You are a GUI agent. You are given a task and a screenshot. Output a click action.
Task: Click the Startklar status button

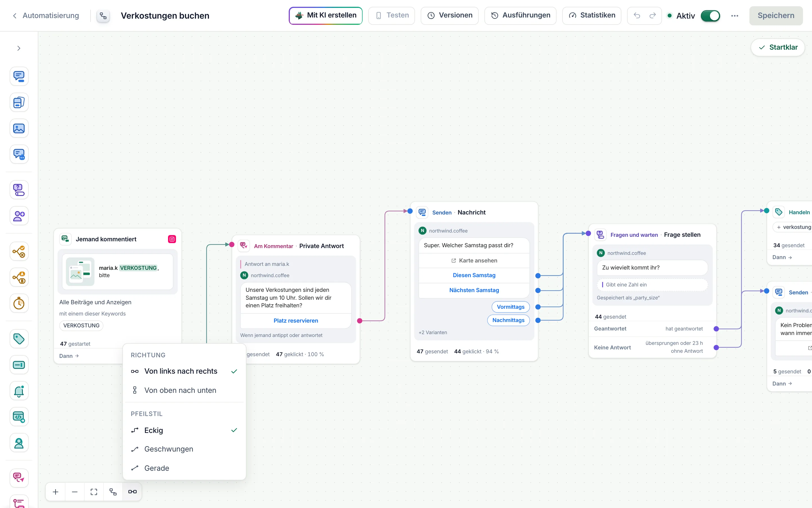pos(778,47)
